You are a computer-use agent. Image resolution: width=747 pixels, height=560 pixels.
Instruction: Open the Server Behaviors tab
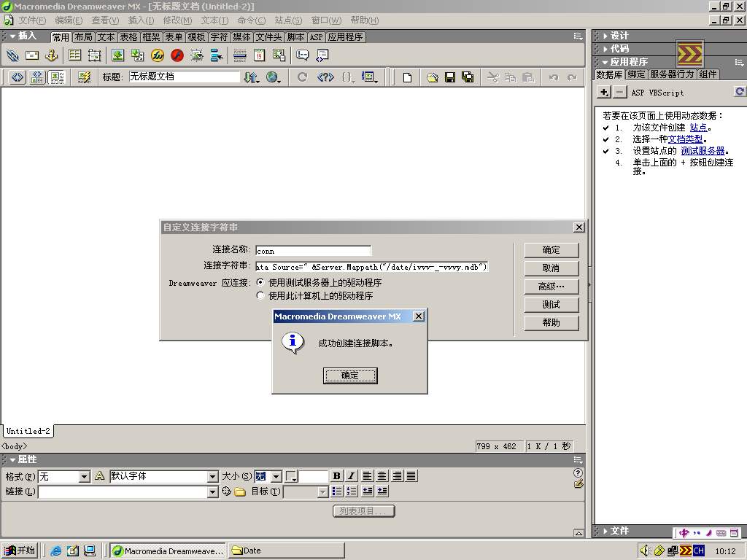click(x=672, y=74)
